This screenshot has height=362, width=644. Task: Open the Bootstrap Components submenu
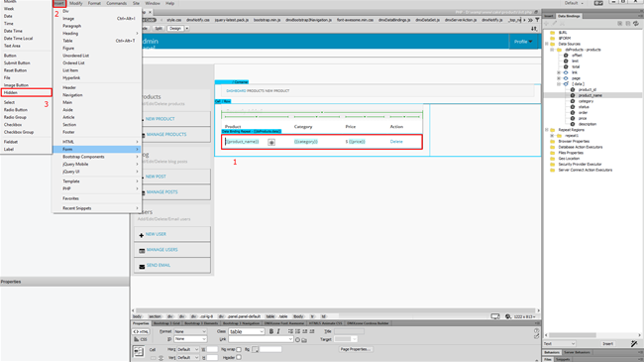click(97, 157)
